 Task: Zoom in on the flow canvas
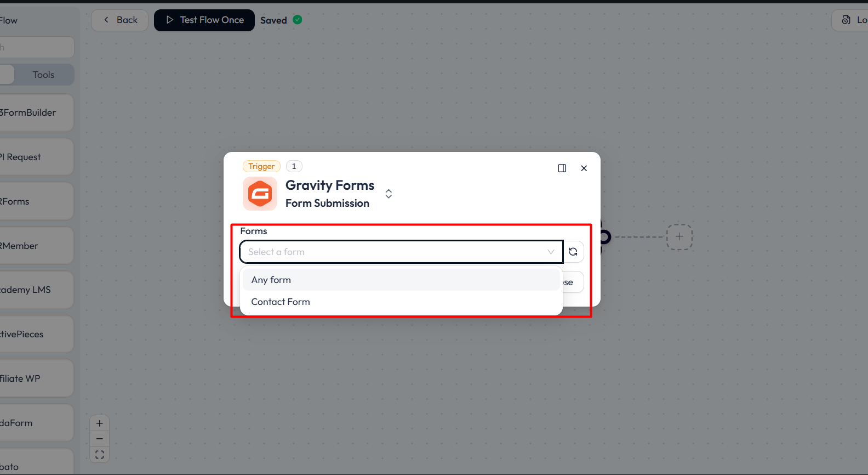tap(100, 423)
